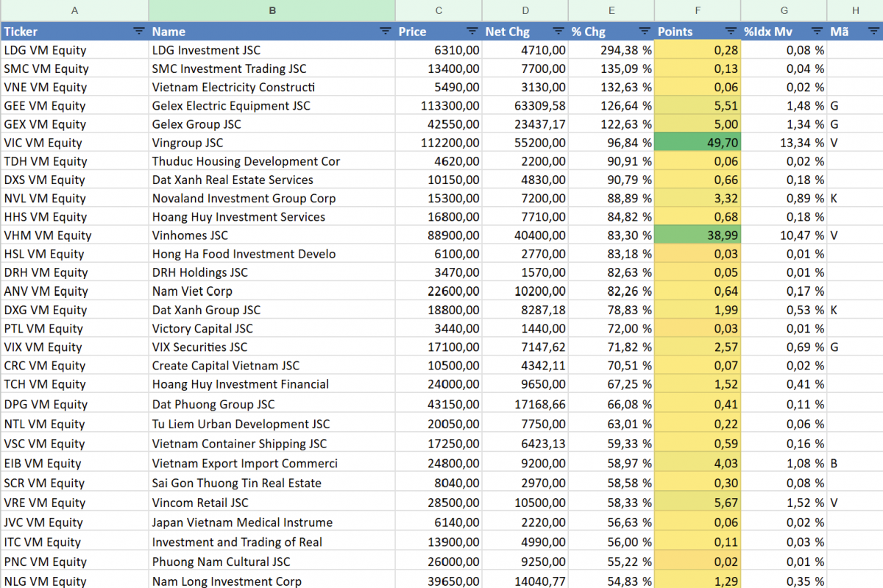
Task: Select Dat Phuong Group JSC cell
Action: click(272, 404)
